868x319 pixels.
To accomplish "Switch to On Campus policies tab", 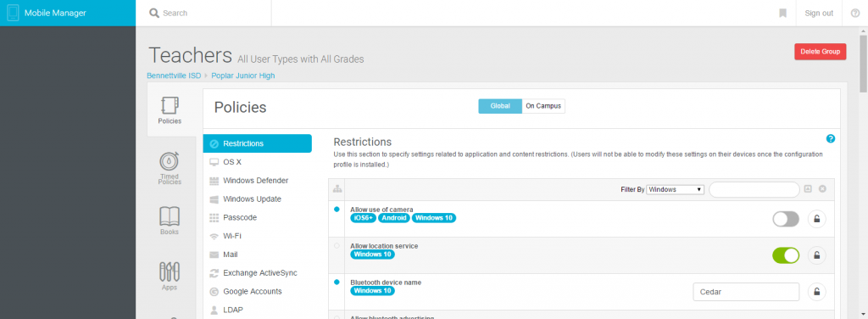I will tap(543, 106).
